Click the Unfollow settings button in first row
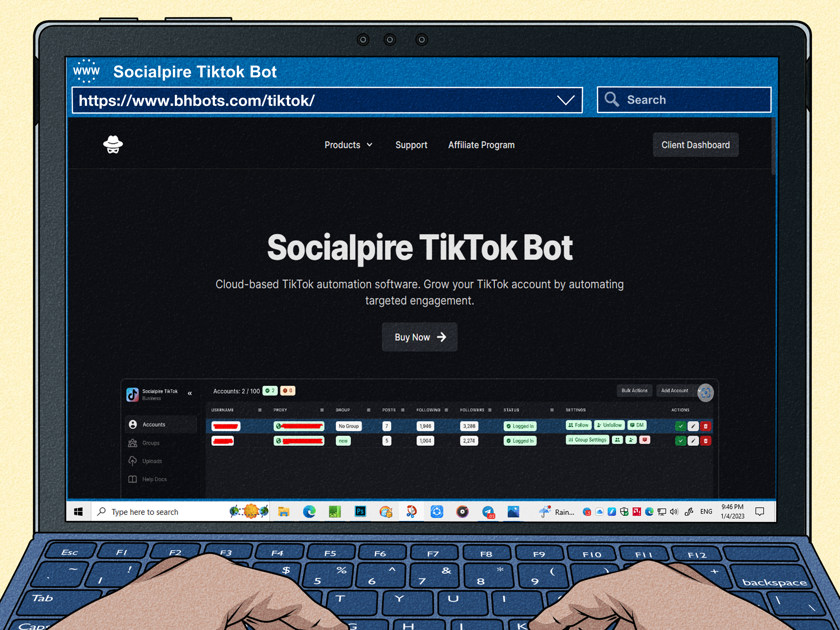 609,425
